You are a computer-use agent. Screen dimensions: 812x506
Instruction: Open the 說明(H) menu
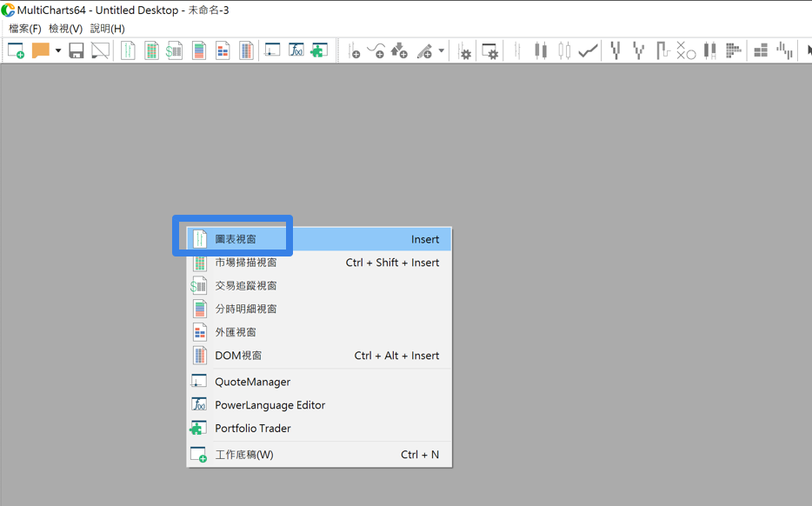[108, 29]
